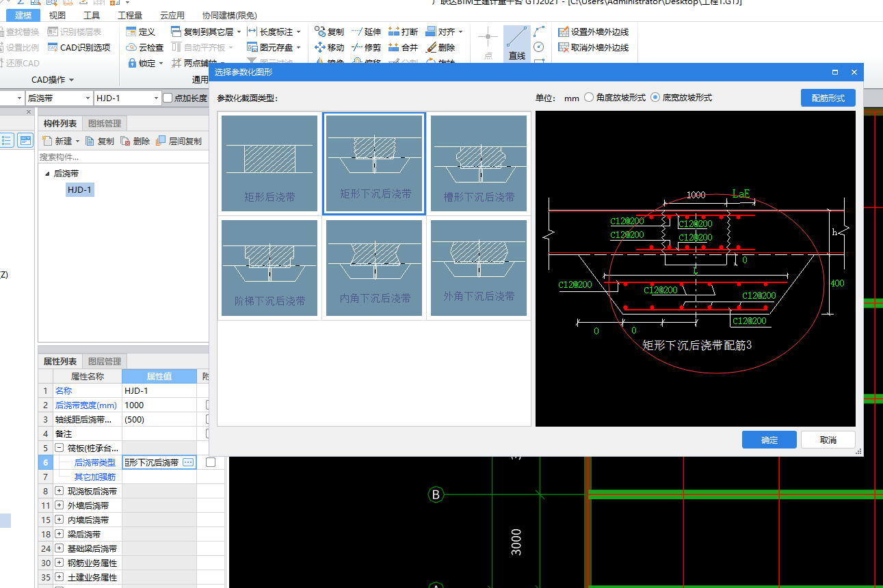
Task: Click the ribbon 删除 delete brush tool
Action: point(440,47)
